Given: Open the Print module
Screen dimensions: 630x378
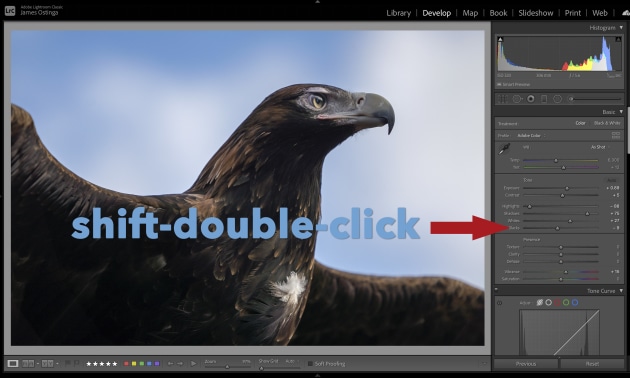Looking at the screenshot, I should pyautogui.click(x=573, y=13).
